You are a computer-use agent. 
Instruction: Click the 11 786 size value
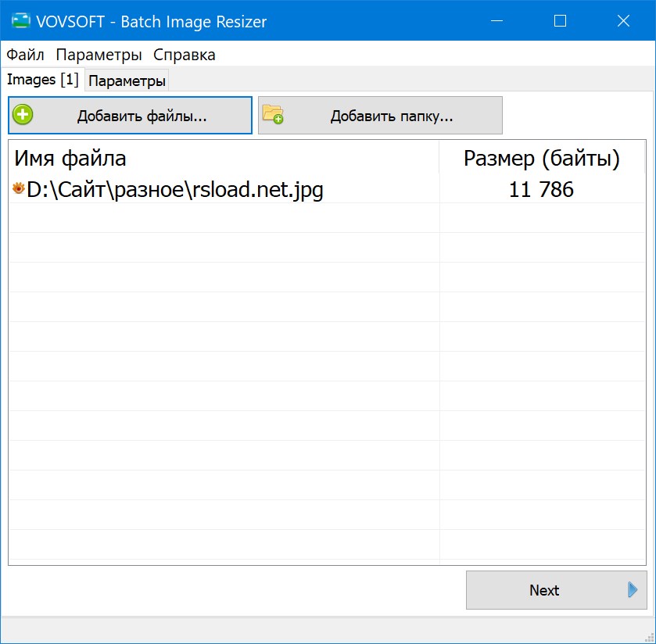click(x=541, y=189)
